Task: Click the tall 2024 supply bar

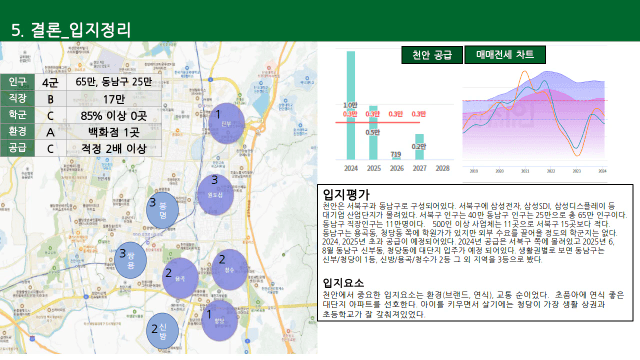Action: (x=351, y=105)
